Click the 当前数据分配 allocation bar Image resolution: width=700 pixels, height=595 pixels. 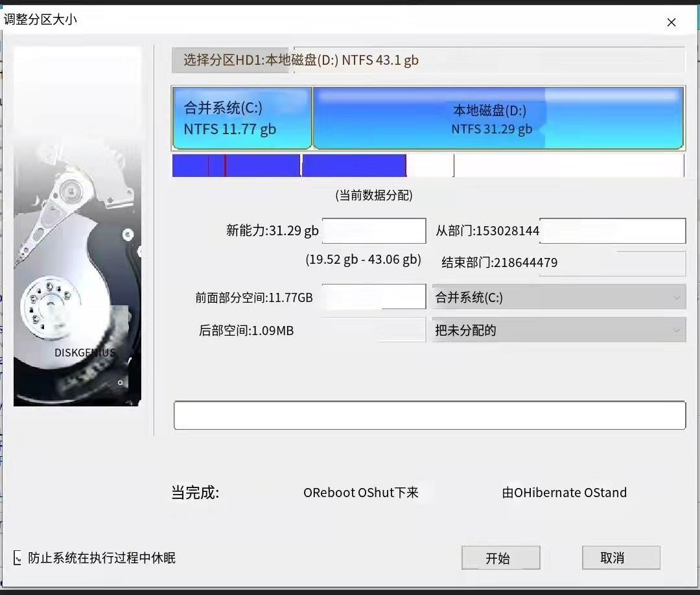428,165
